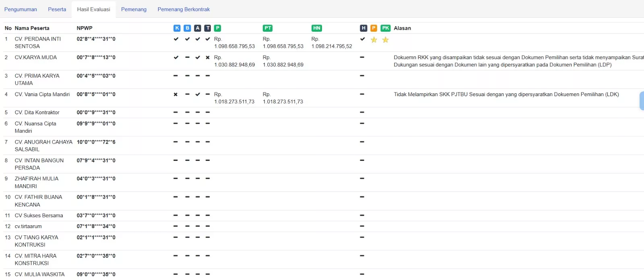
Task: Click the X mark in CV.KARYA MUDA row
Action: (x=208, y=58)
